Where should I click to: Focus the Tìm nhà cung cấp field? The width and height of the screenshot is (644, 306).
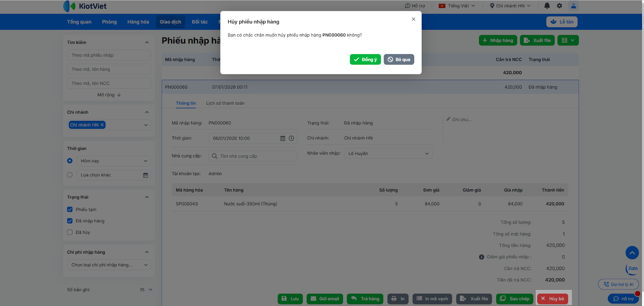253,156
